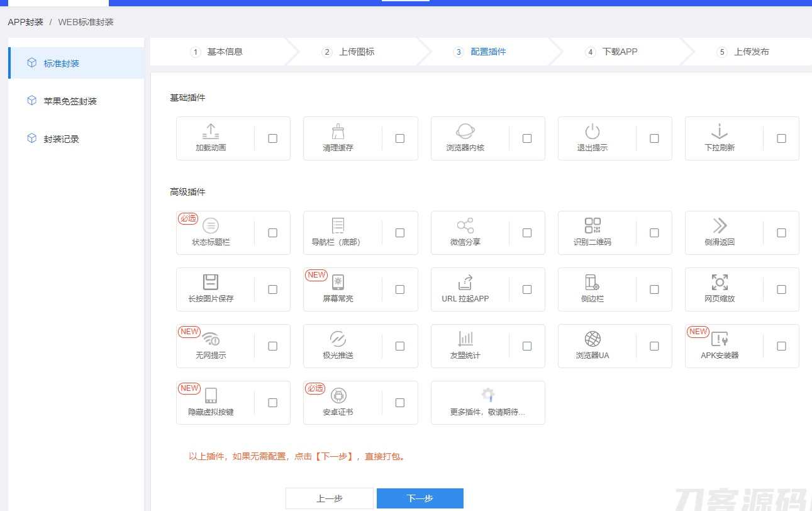Viewport: 812px width, 511px height.
Task: Click the 识别二维码 QR icon
Action: (592, 225)
